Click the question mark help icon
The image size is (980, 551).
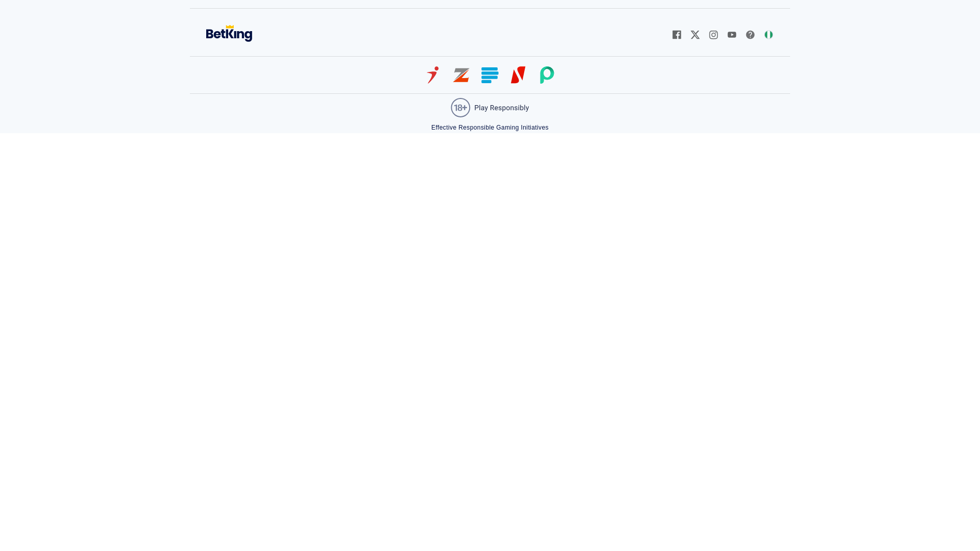coord(750,35)
